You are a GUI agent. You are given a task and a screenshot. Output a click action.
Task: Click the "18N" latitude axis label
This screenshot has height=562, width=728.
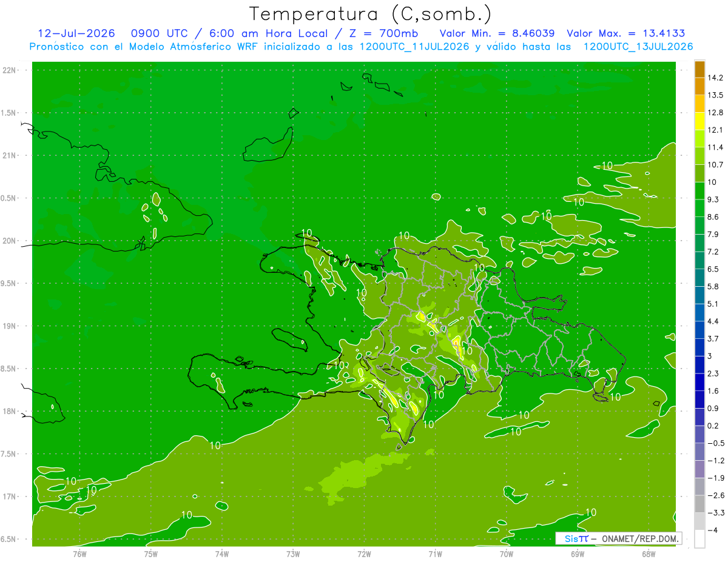9,412
